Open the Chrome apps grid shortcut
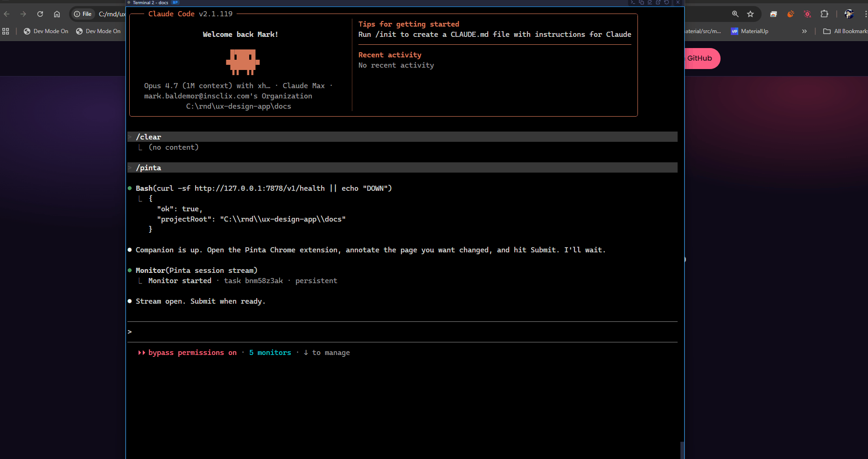The width and height of the screenshot is (868, 459). pyautogui.click(x=6, y=31)
